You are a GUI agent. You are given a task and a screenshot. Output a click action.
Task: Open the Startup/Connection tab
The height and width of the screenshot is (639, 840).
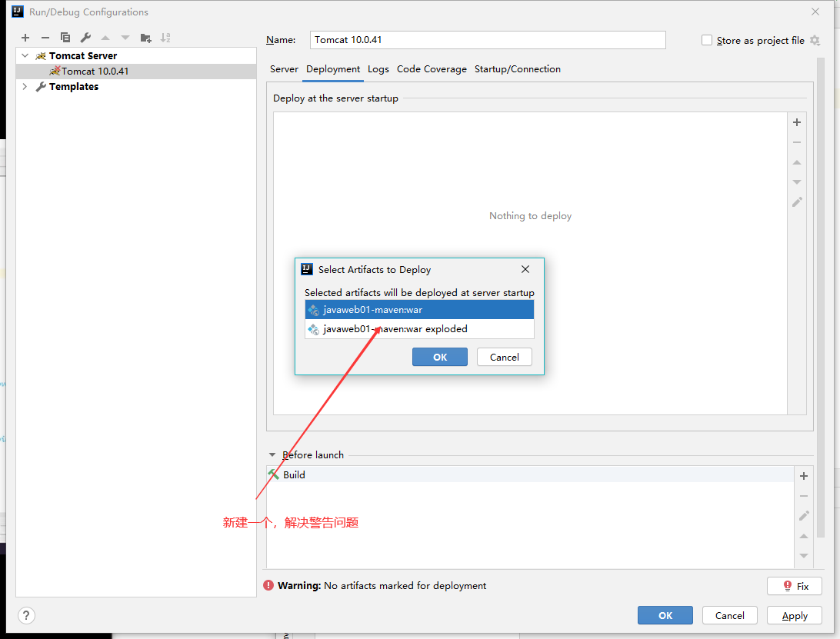click(518, 69)
